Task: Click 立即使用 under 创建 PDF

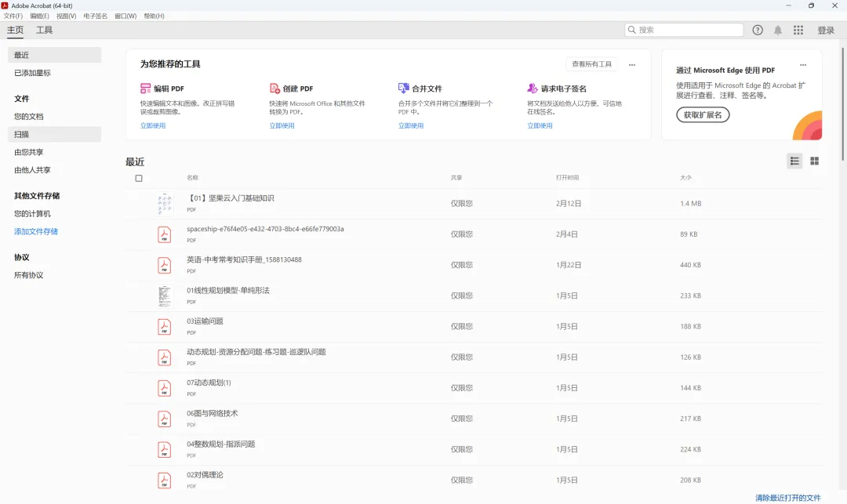Action: point(282,125)
